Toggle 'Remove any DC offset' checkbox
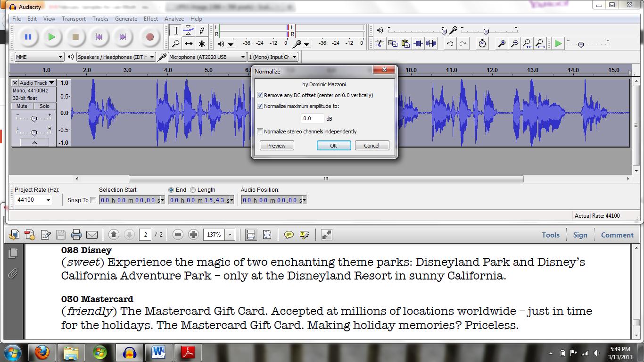The height and width of the screenshot is (362, 644). click(260, 95)
